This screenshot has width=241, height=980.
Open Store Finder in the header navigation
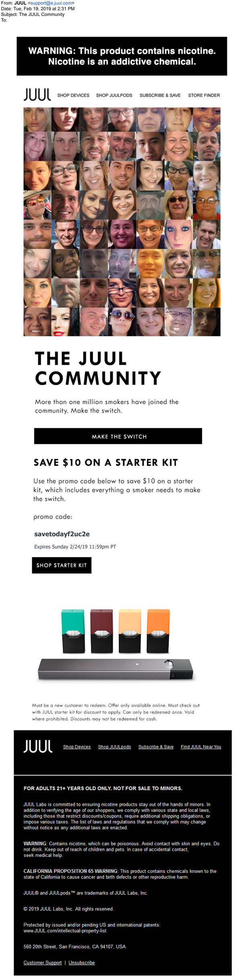pyautogui.click(x=204, y=96)
